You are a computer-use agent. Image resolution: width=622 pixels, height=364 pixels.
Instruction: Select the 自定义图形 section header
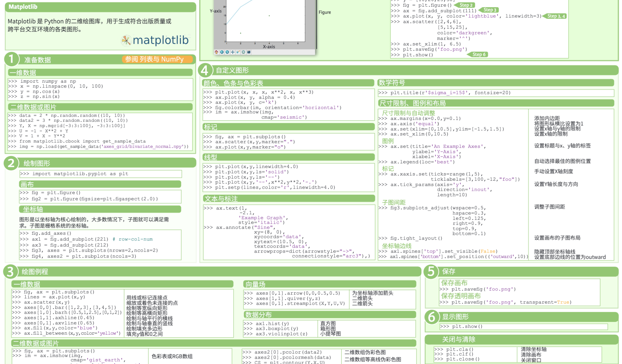232,70
